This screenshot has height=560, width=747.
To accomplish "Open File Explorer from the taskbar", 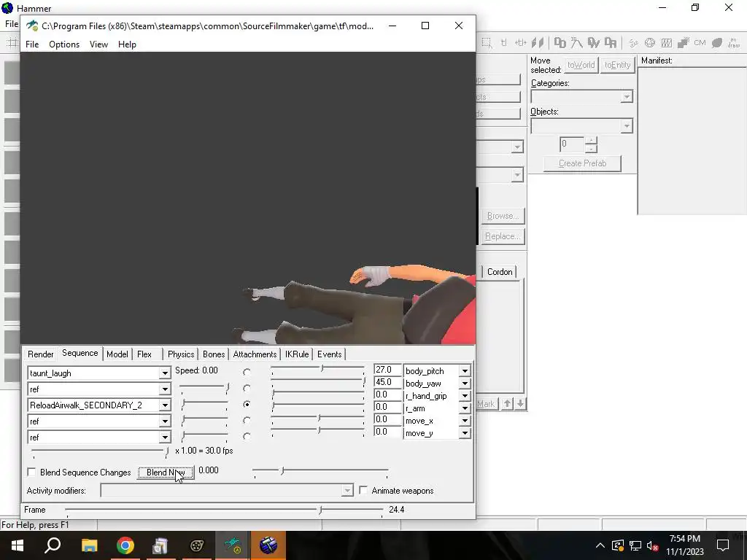I will [89, 545].
